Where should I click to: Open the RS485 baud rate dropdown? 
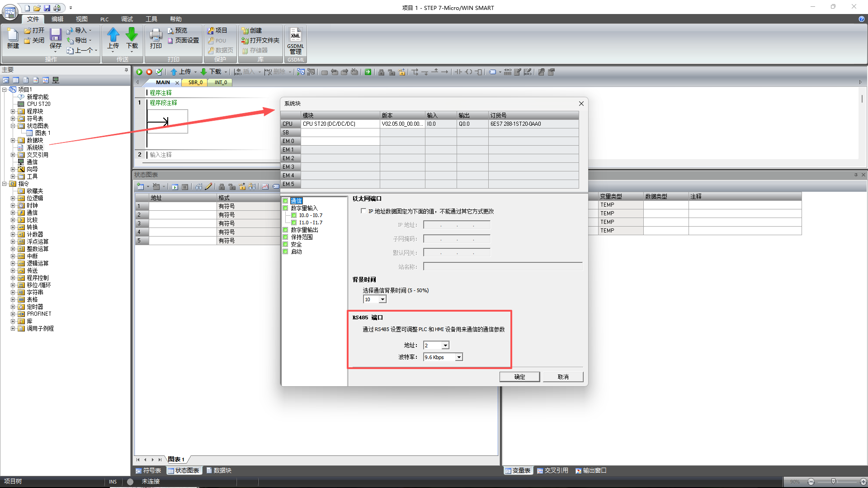[x=459, y=357]
